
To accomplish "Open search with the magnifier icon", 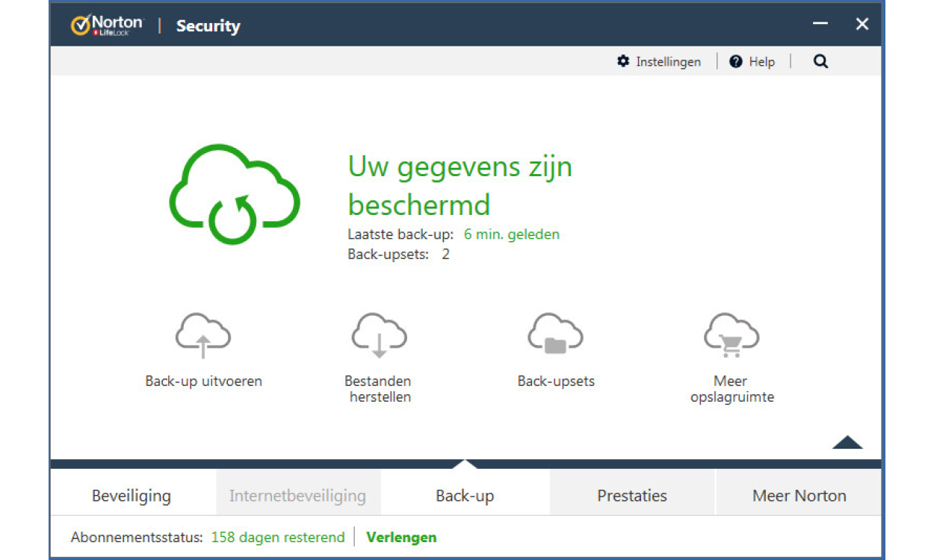I will (x=820, y=62).
